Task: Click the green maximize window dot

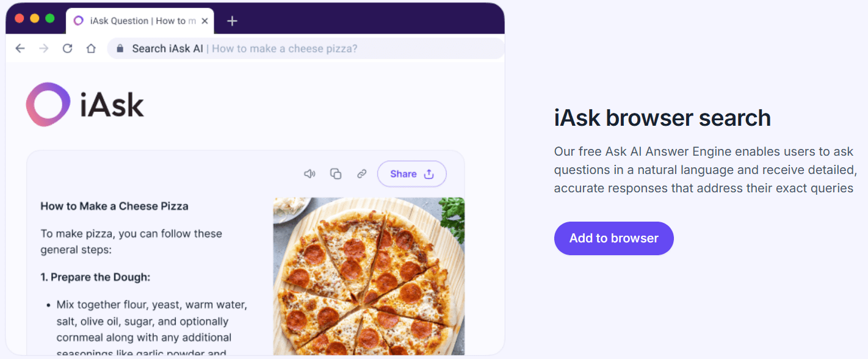Action: click(50, 18)
